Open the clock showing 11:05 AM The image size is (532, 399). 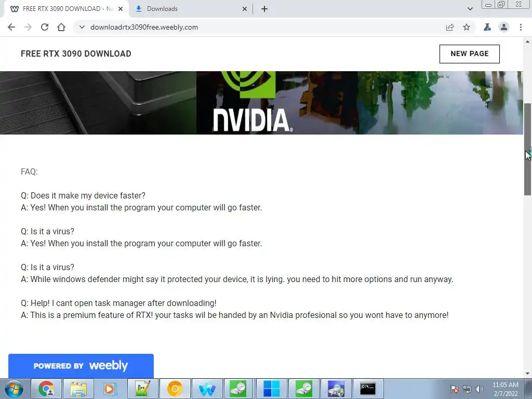click(505, 389)
